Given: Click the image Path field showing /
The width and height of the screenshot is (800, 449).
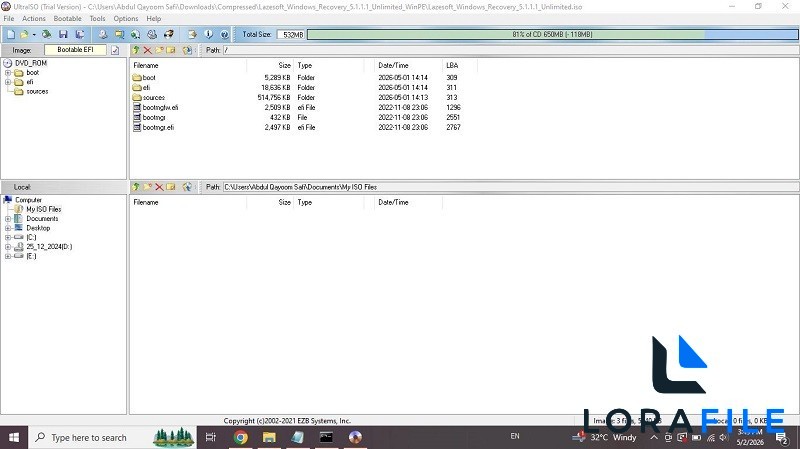Looking at the screenshot, I should (510, 50).
